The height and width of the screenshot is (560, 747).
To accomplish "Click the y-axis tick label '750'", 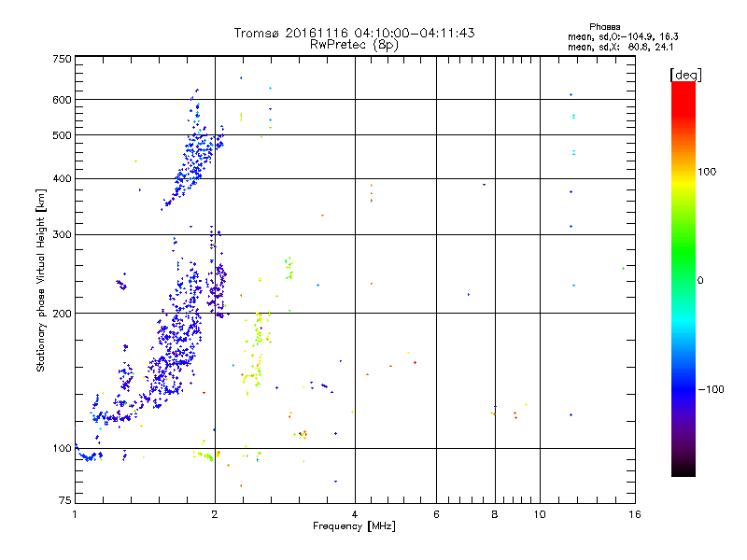I will (x=62, y=59).
